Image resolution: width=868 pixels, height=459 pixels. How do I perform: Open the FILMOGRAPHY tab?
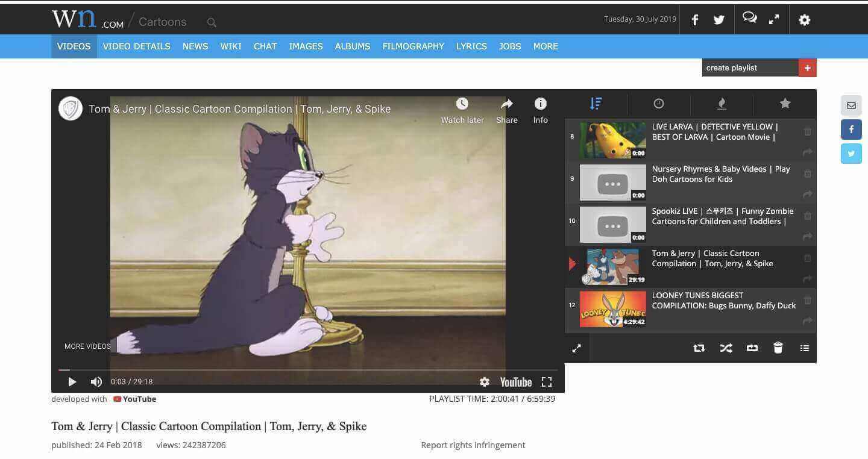[414, 46]
